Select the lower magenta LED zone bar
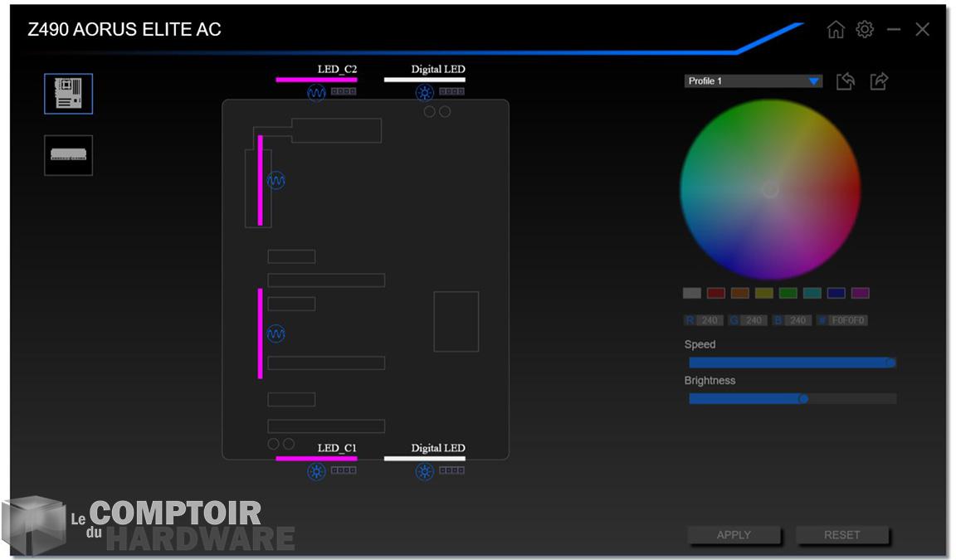Screen dimensions: 956x560 coord(261,334)
